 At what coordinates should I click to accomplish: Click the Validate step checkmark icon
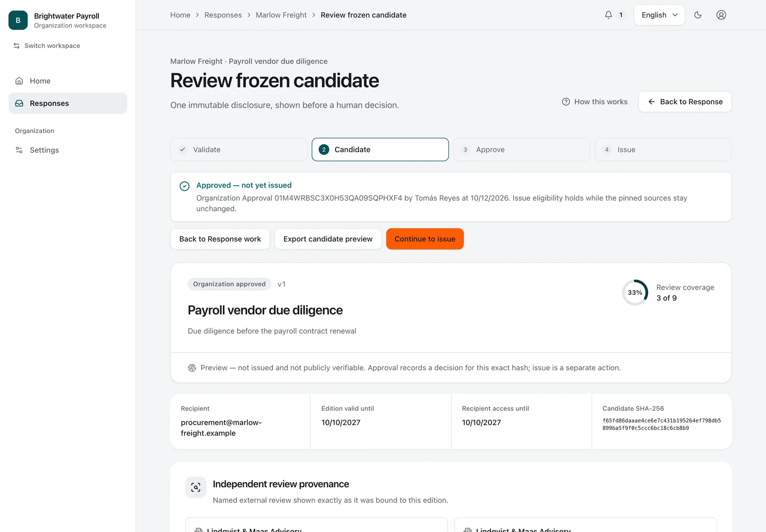(182, 149)
